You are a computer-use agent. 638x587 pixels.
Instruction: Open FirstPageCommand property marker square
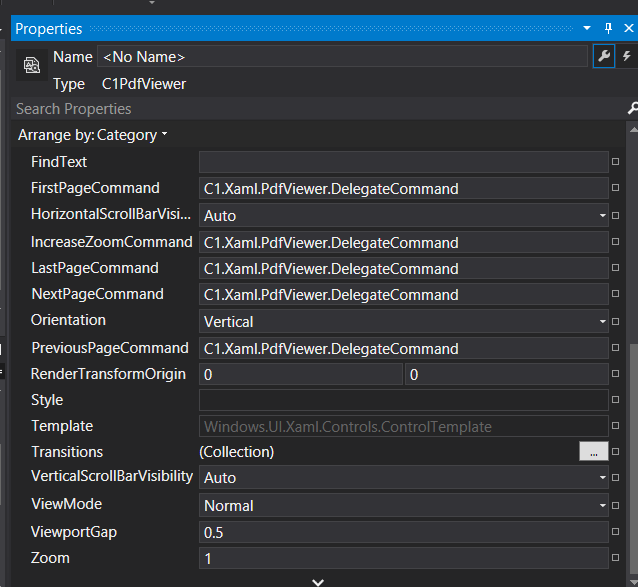(615, 188)
